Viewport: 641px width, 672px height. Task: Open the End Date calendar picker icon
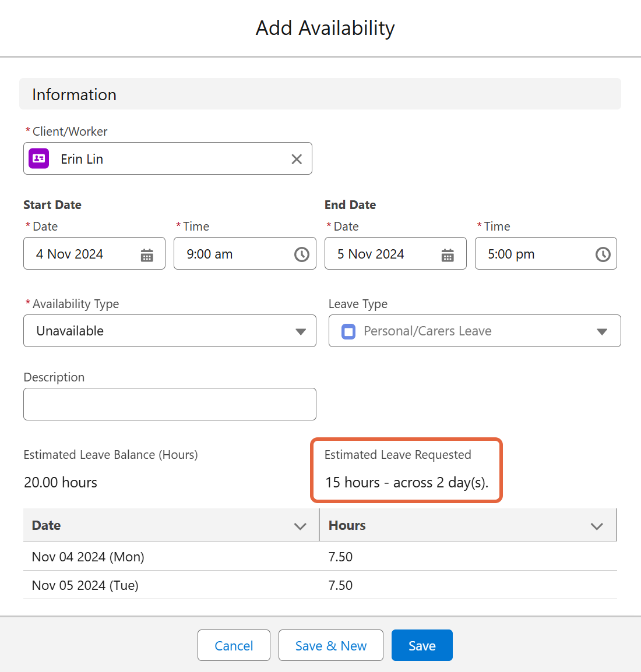tap(448, 254)
